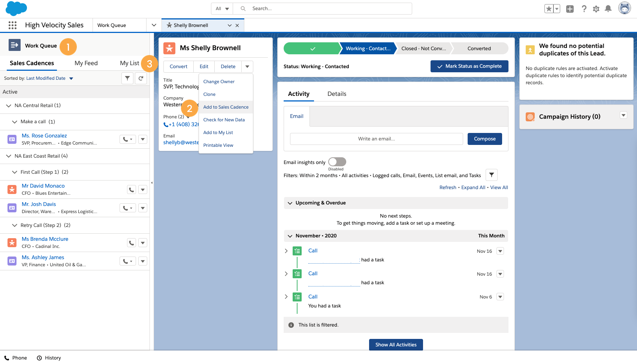This screenshot has height=364, width=637.
Task: Collapse the NA East Coast Retail cadence
Action: click(x=9, y=156)
